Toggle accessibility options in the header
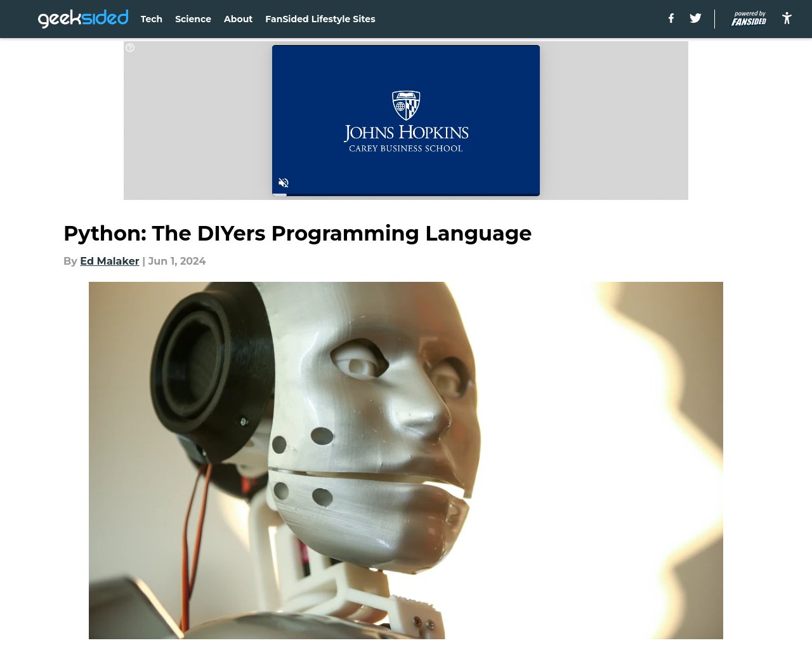This screenshot has height=650, width=812. (x=786, y=18)
